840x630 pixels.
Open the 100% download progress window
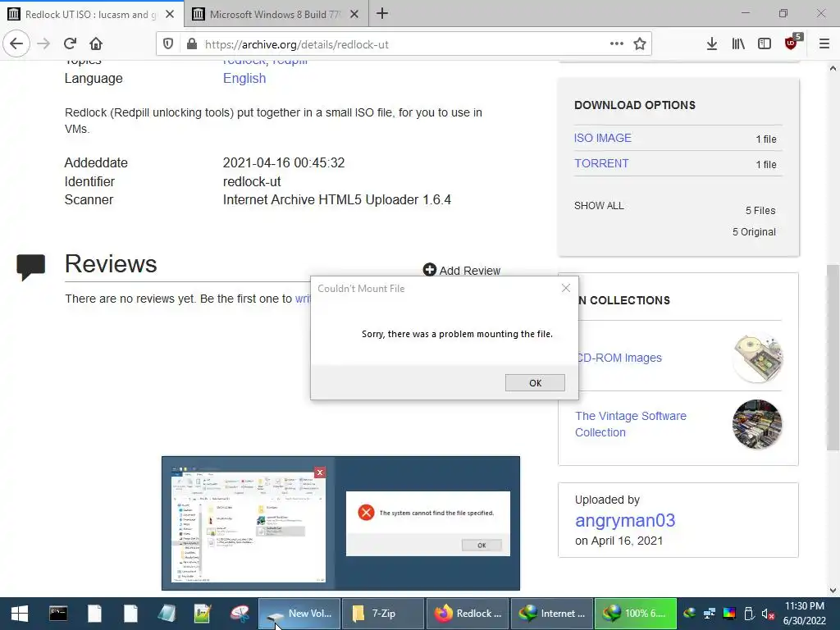point(636,614)
